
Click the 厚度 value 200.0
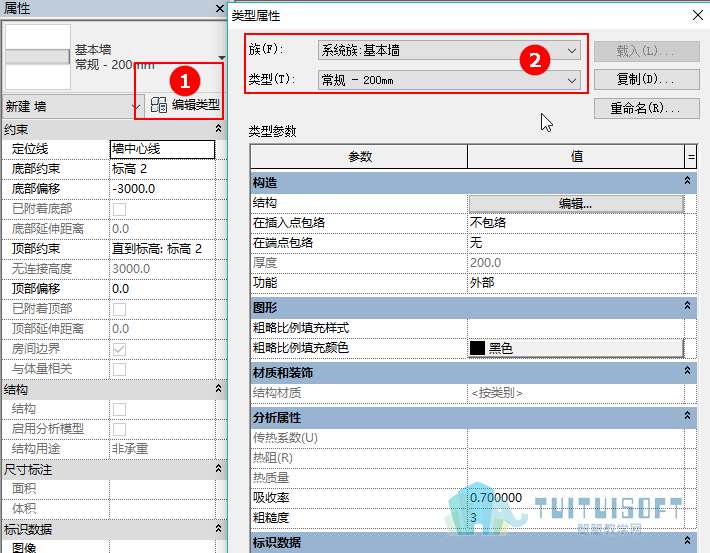click(x=576, y=263)
